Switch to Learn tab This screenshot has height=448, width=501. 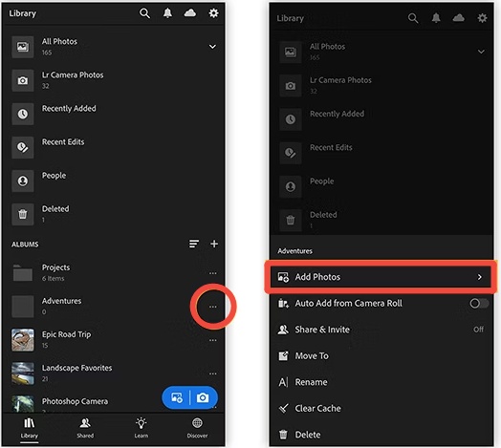click(142, 429)
